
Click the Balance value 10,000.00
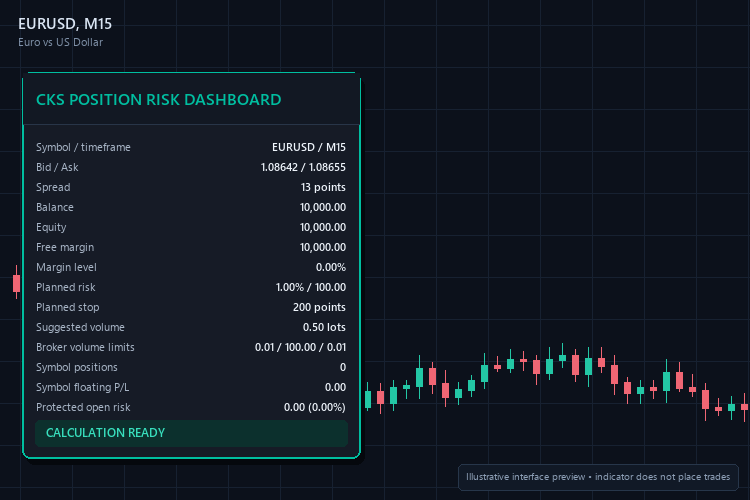click(323, 207)
